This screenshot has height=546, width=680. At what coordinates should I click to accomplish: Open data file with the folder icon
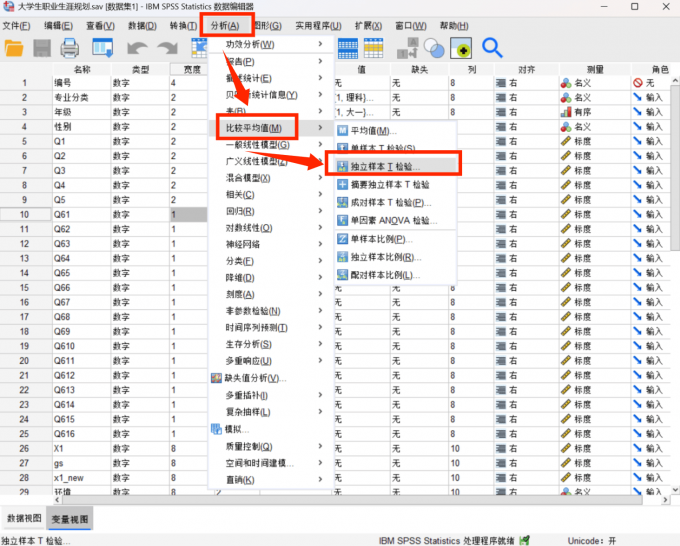point(14,48)
